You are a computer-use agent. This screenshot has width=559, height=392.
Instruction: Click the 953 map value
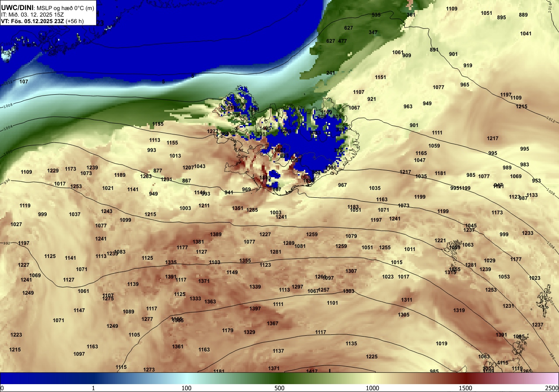[x=536, y=181]
